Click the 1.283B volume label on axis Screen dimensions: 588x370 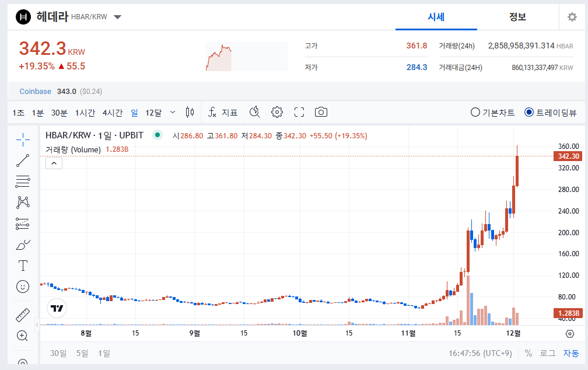coord(568,313)
